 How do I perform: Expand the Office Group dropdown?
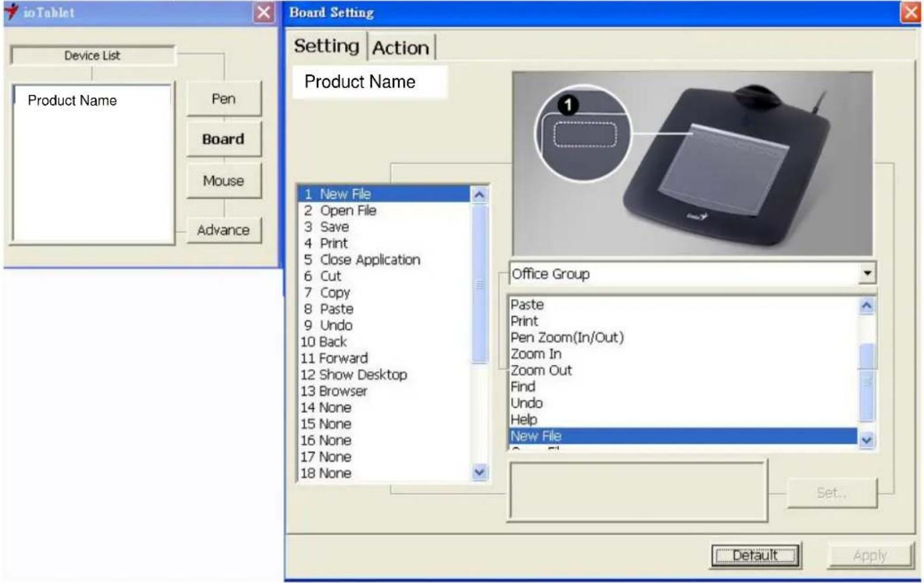(x=868, y=273)
